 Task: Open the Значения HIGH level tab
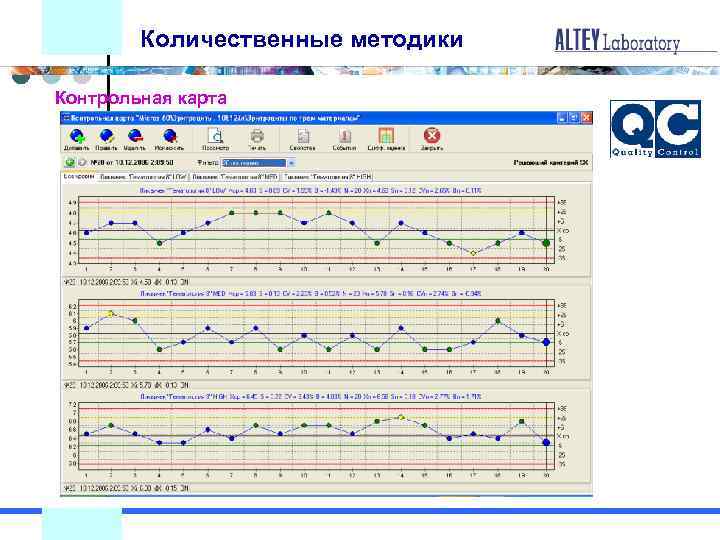[327, 177]
